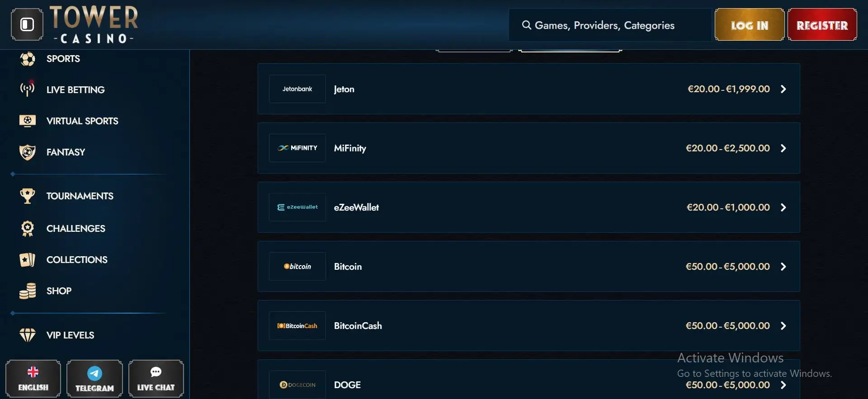Screen dimensions: 868x399
Task: Click the REGISTER button
Action: (822, 25)
